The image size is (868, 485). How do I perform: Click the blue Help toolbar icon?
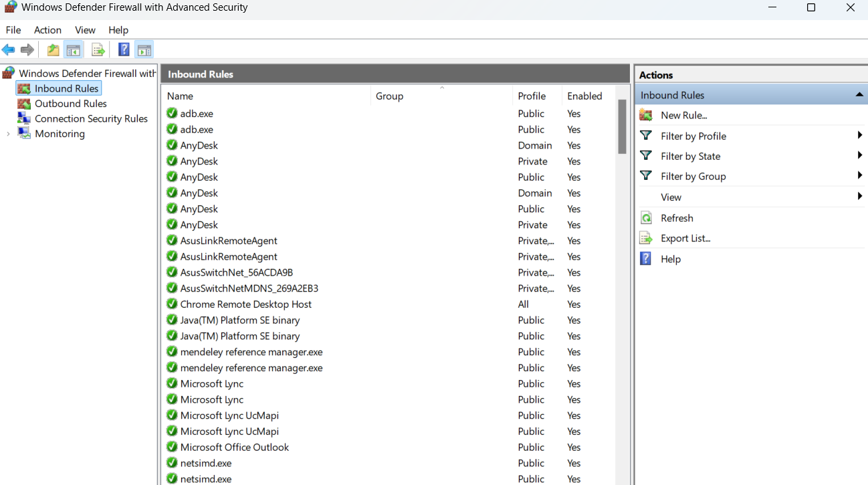(124, 49)
